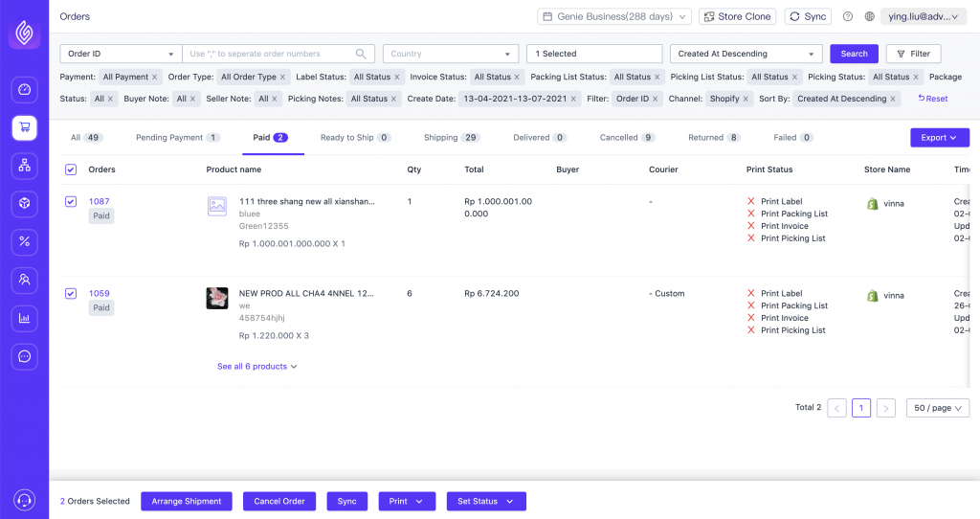The height and width of the screenshot is (519, 980).
Task: Open order 1059 link
Action: point(99,293)
